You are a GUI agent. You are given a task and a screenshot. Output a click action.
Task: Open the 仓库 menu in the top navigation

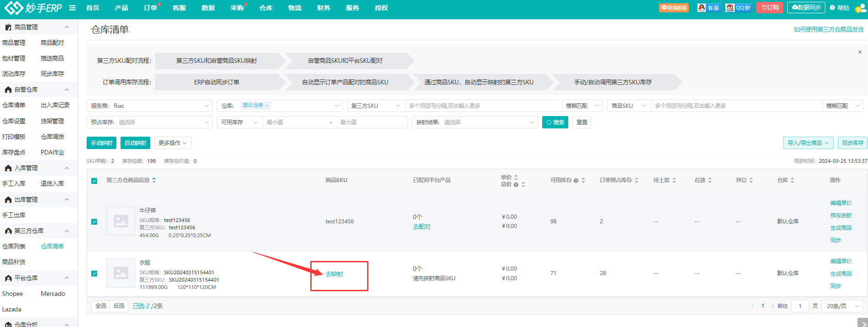(x=266, y=8)
